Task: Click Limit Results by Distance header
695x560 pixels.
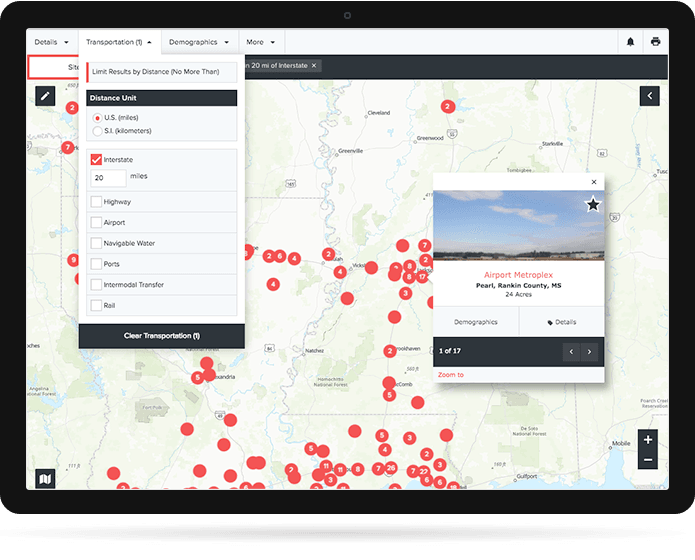Action: [x=162, y=72]
